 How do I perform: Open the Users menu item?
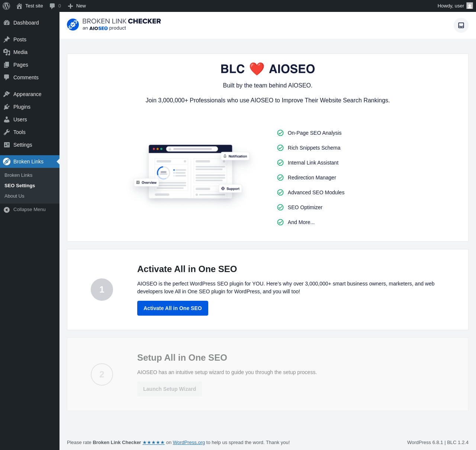tap(30, 119)
